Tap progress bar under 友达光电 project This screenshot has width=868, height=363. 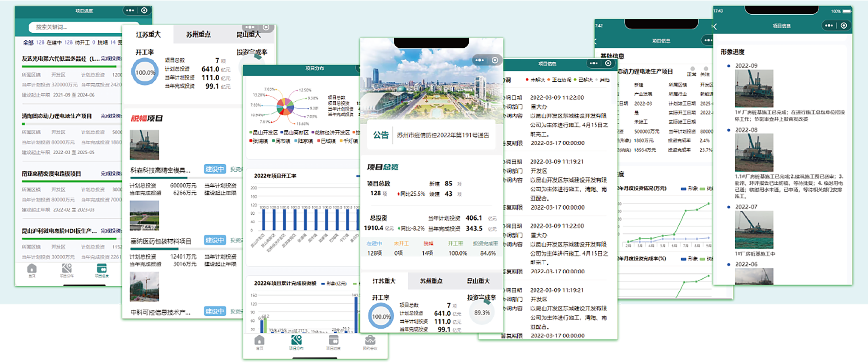coord(72,67)
